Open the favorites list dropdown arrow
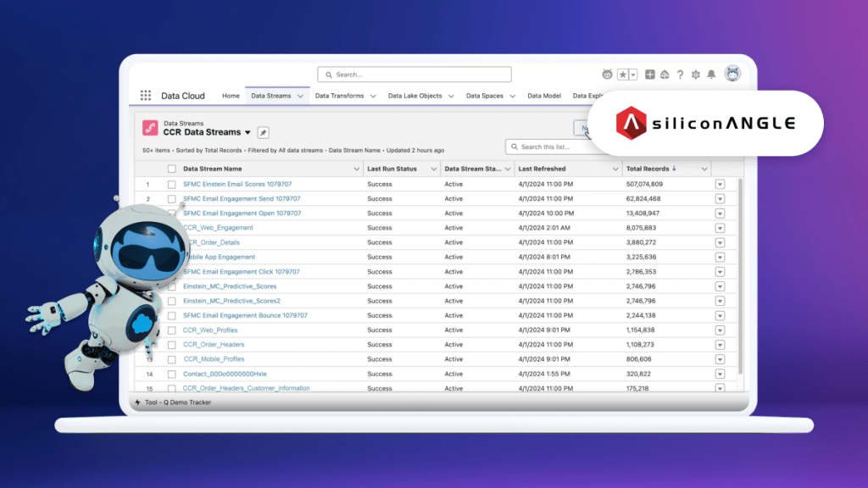The height and width of the screenshot is (488, 868). (633, 75)
